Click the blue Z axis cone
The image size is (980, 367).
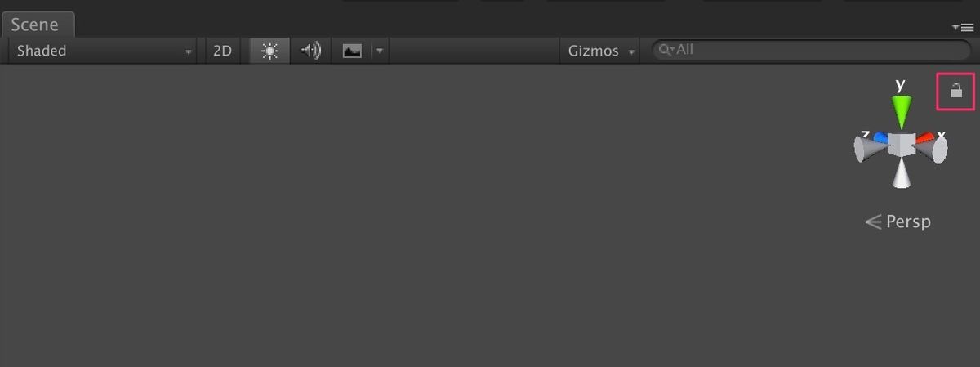tap(880, 138)
